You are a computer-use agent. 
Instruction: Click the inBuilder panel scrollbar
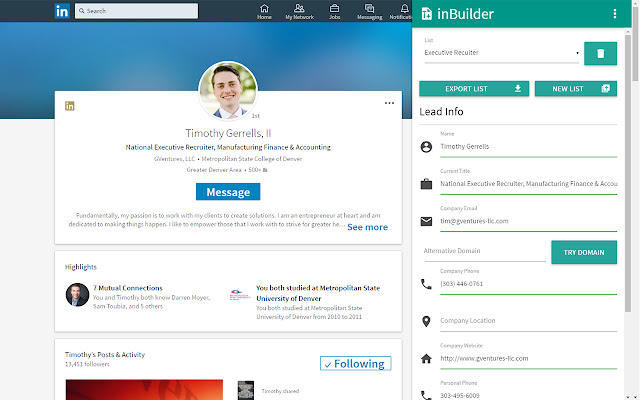click(628, 171)
